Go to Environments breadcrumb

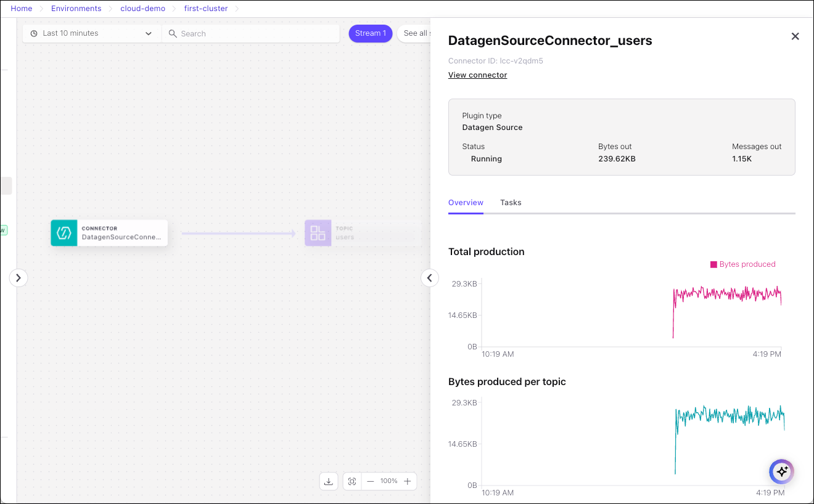pyautogui.click(x=76, y=9)
